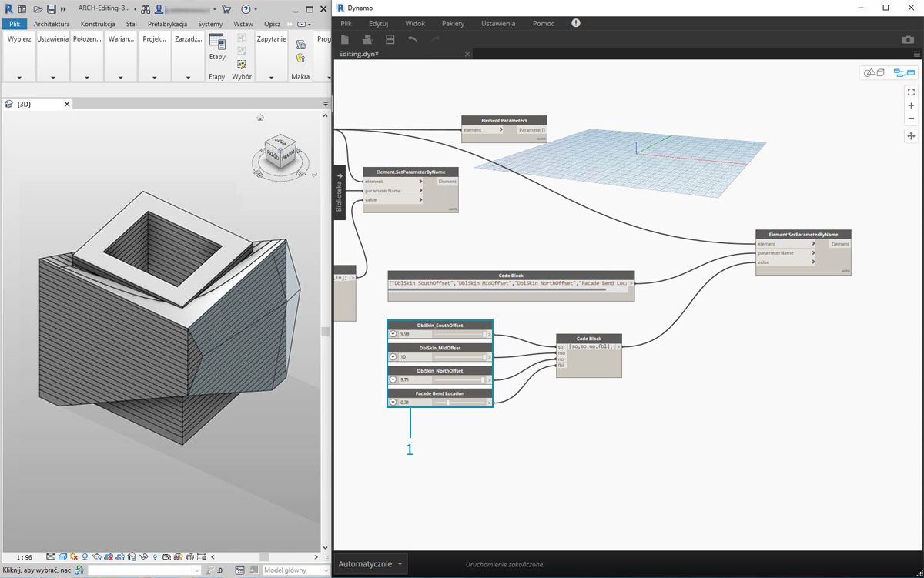Expand the Ustawienia ribbon panel dropdown
This screenshot has height=578, width=924.
tap(53, 77)
